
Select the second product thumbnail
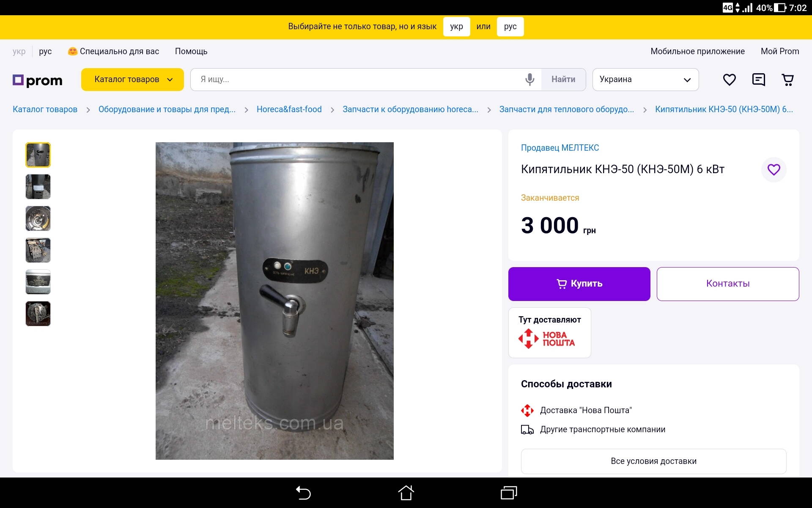pyautogui.click(x=38, y=187)
